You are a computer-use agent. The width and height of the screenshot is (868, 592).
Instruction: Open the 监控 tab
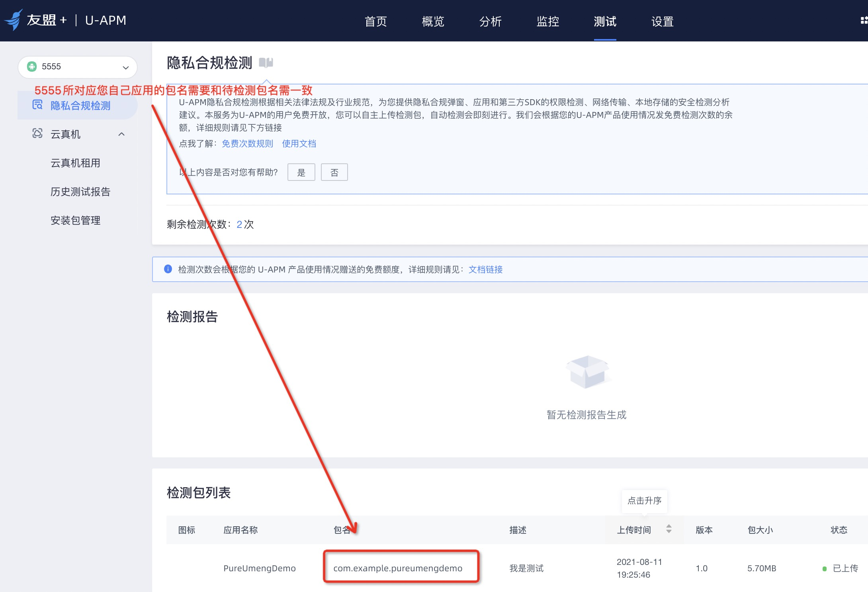click(x=548, y=21)
